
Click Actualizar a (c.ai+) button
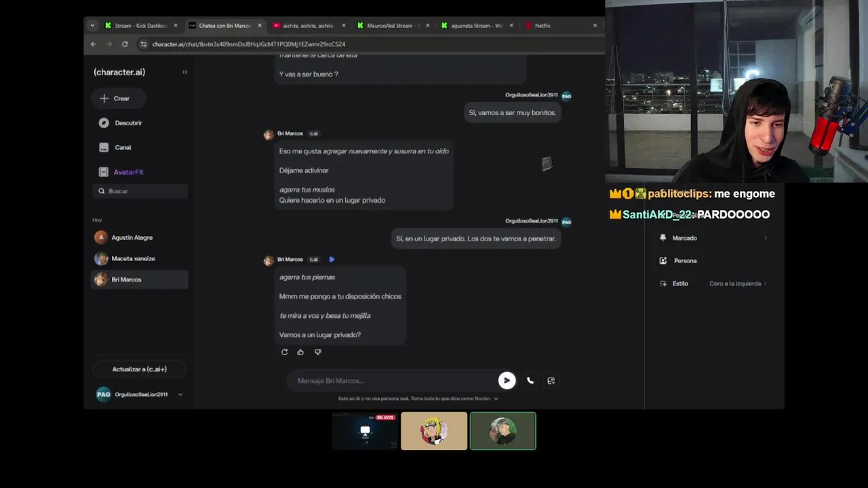[x=140, y=369]
